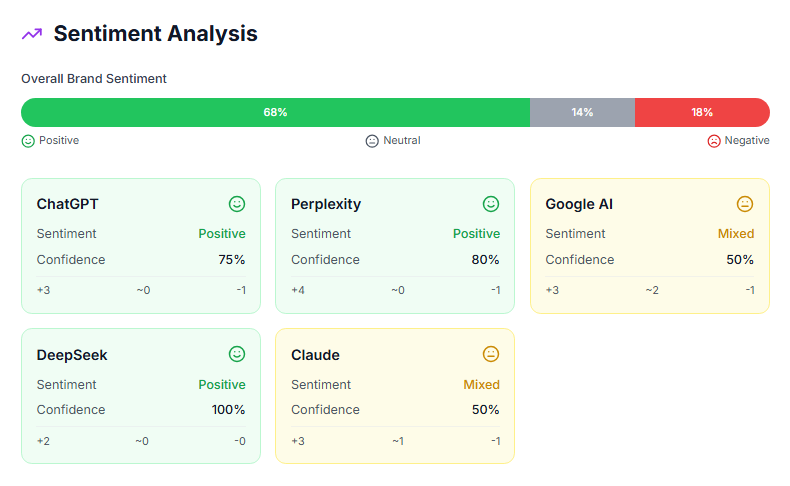
Task: Click the green Positive legend smiley icon
Action: point(28,141)
